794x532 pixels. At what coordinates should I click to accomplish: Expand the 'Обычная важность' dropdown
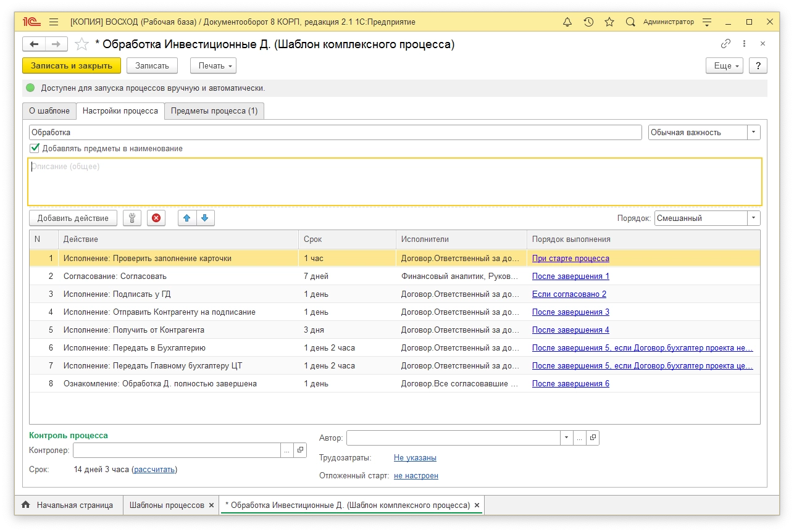click(753, 132)
